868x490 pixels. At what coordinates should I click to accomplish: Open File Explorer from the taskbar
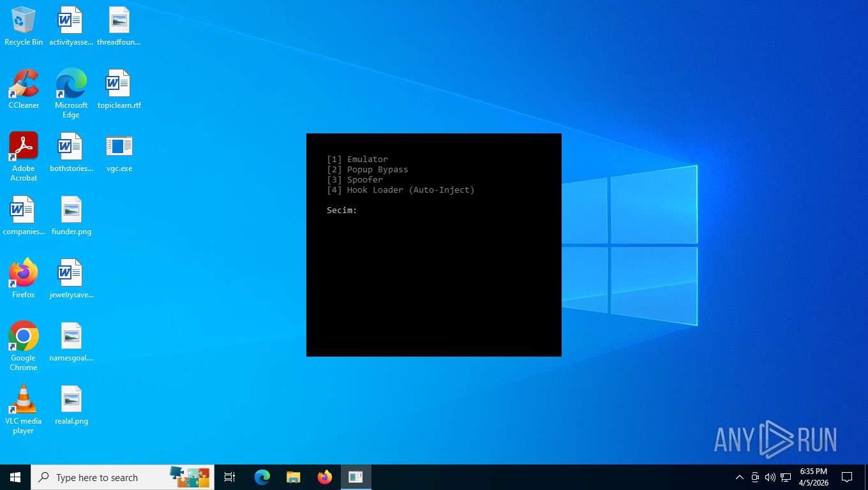(x=293, y=477)
